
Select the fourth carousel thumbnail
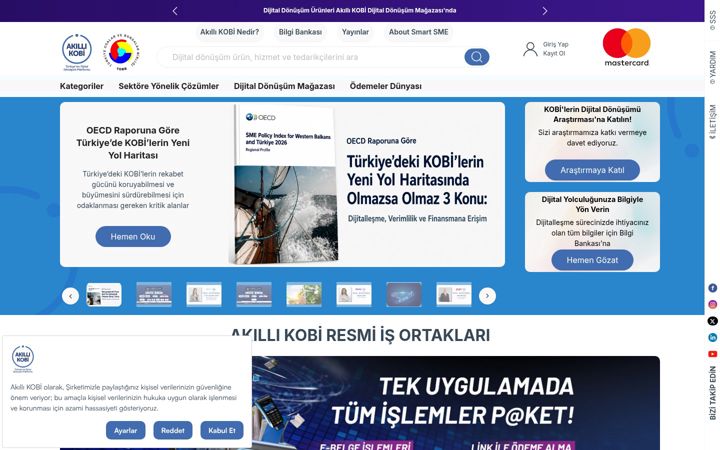(254, 294)
